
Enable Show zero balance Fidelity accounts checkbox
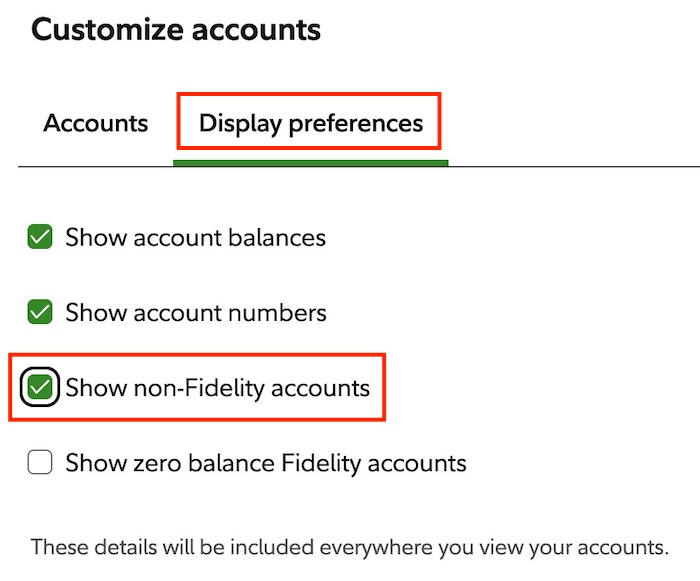pyautogui.click(x=40, y=462)
